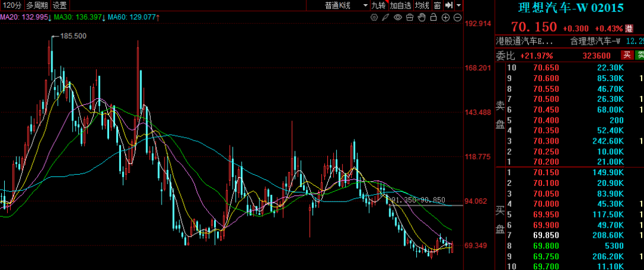
Task: Open the 普通K线 chart type dropdown
Action: pos(338,5)
